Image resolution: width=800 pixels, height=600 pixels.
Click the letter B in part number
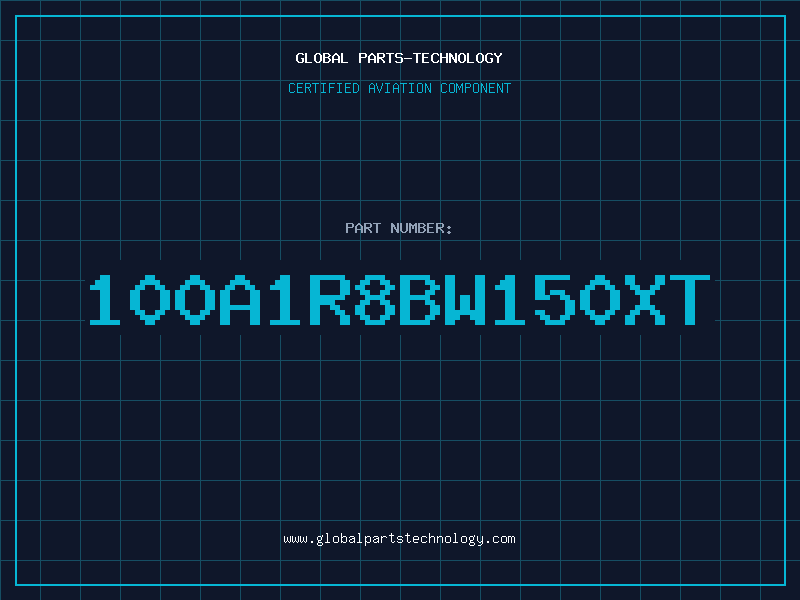click(x=419, y=299)
